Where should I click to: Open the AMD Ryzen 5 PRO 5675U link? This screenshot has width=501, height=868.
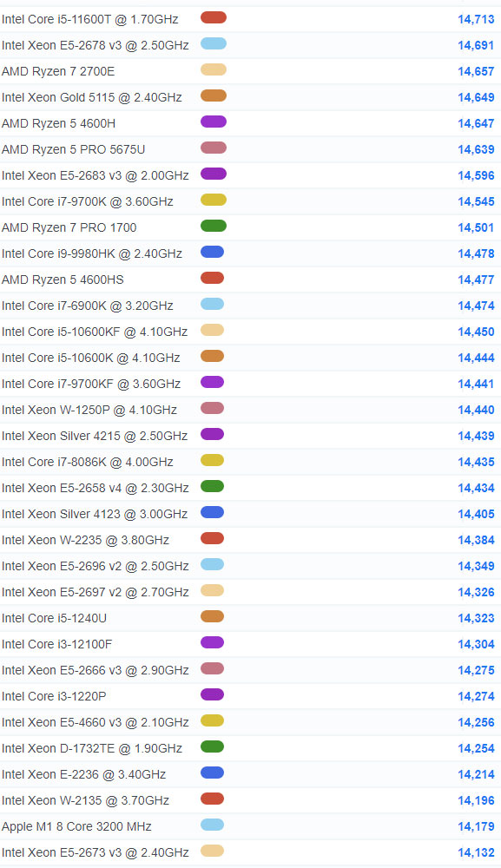[x=73, y=149]
